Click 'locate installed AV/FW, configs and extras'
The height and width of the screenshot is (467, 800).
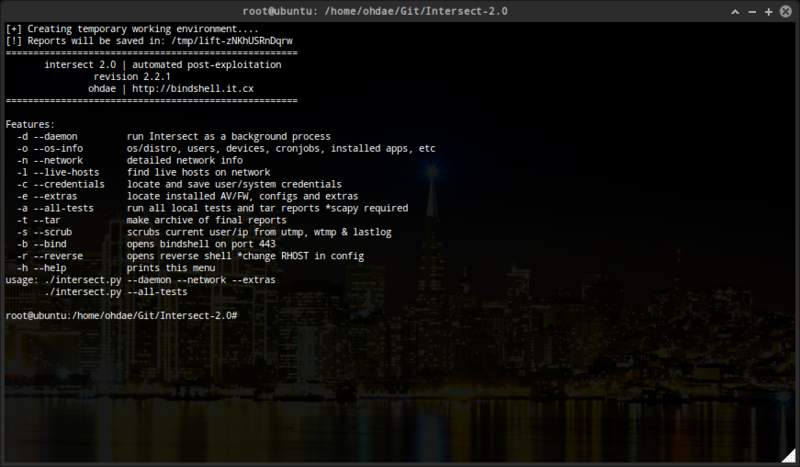pos(242,196)
